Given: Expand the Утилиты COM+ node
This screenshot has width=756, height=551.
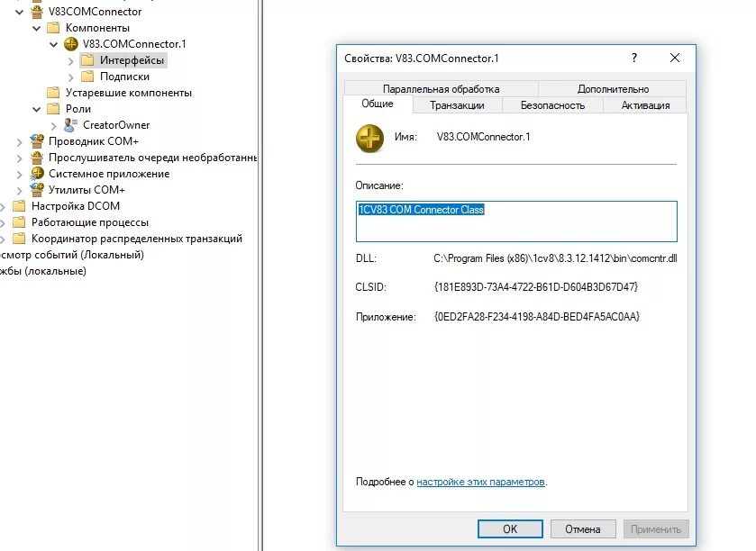Looking at the screenshot, I should [19, 191].
